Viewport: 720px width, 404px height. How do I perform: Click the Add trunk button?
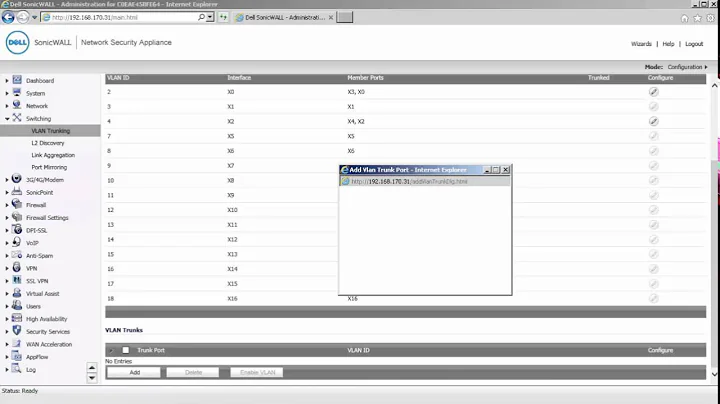pos(134,372)
